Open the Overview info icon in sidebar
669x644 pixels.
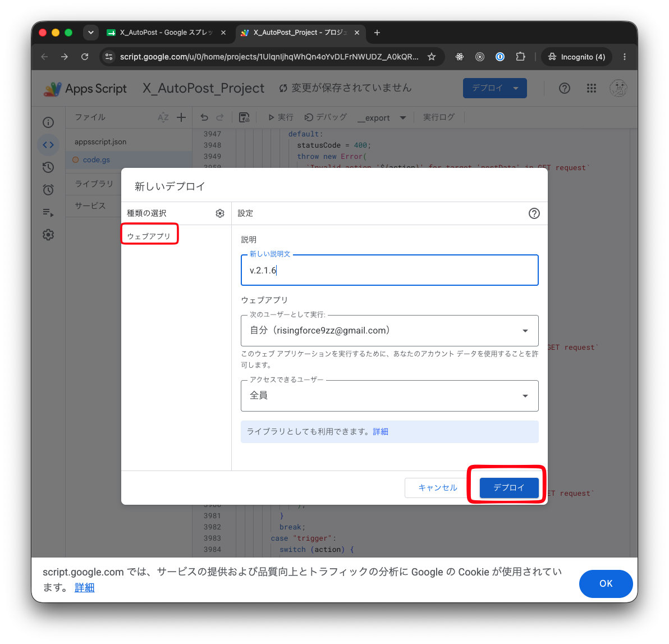click(x=48, y=123)
